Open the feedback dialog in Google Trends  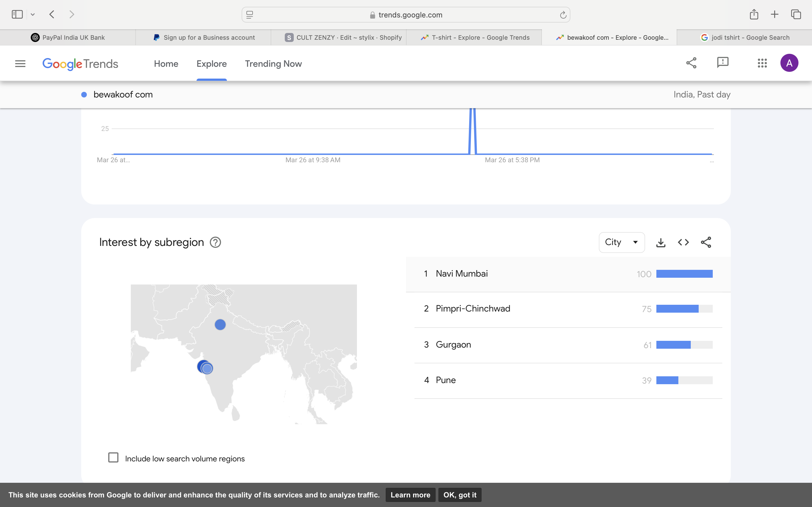click(722, 63)
